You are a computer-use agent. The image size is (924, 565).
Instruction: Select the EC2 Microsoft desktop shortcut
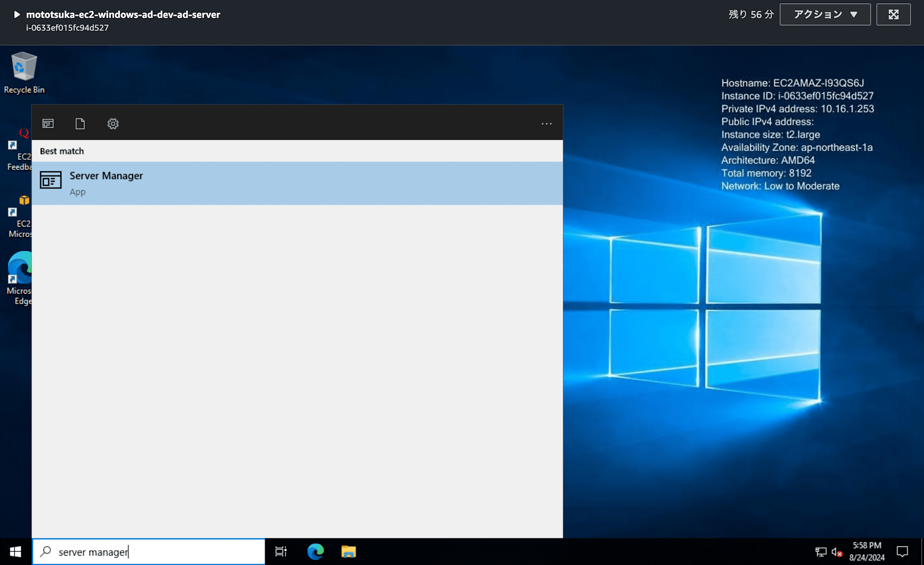[19, 216]
